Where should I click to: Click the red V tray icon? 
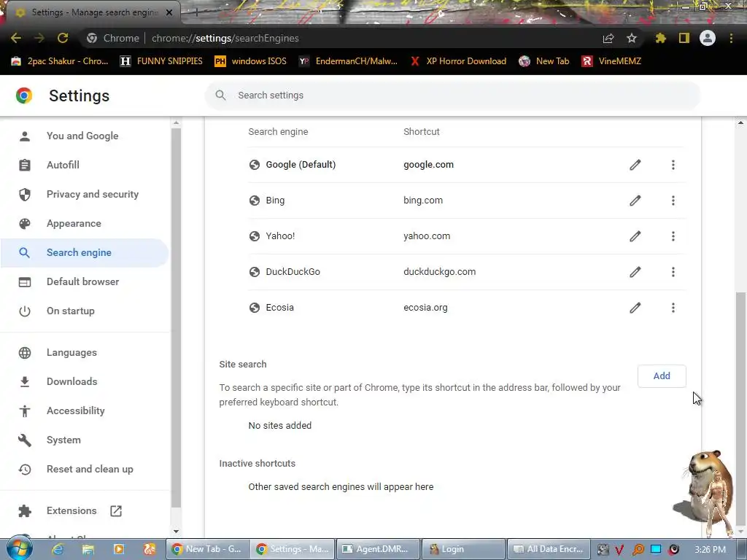tap(619, 550)
